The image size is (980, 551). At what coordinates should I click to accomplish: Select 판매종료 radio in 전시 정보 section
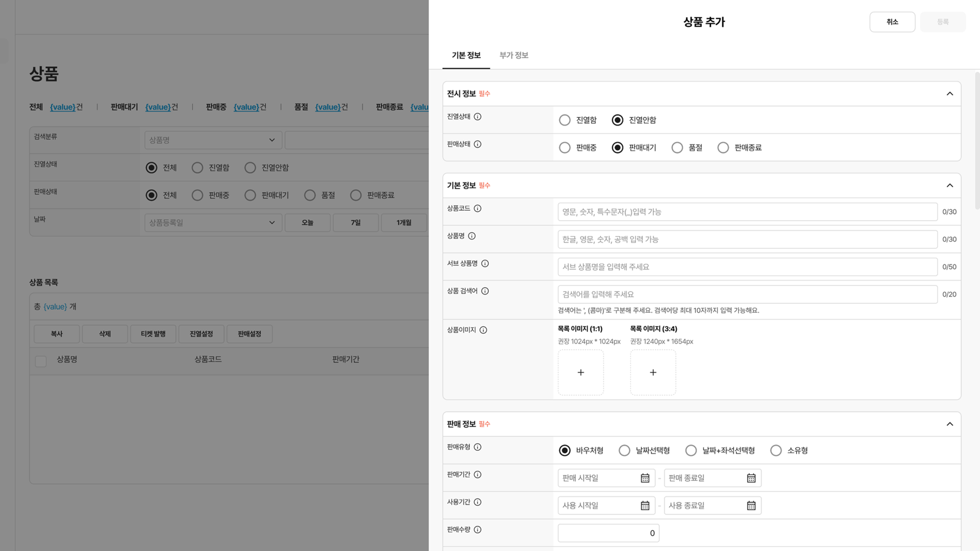point(723,148)
